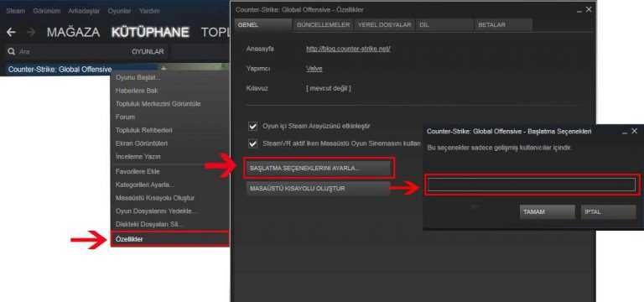
Task: Minimize the Başlatma Seçenekleri dialog
Action: (x=625, y=132)
